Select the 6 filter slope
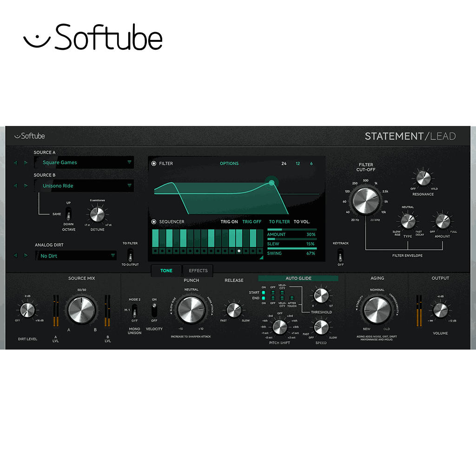Viewport: 476px width, 476px height. [311, 163]
